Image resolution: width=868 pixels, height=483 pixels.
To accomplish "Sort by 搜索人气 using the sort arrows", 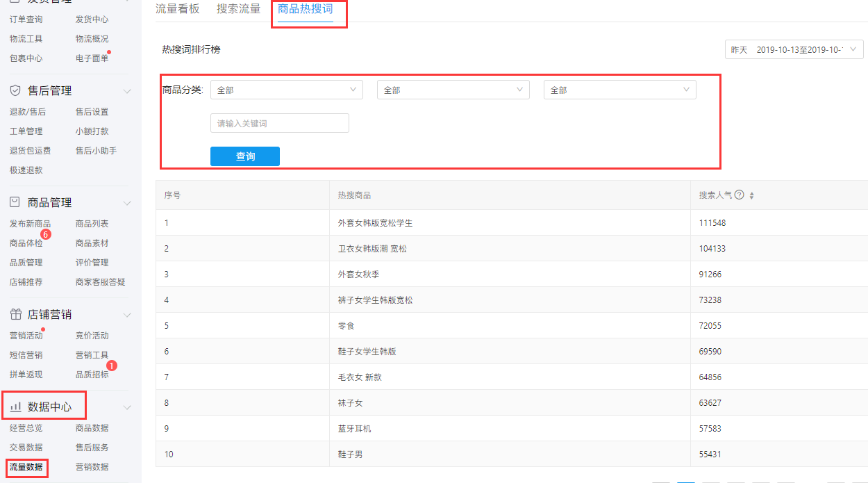I will pyautogui.click(x=751, y=196).
